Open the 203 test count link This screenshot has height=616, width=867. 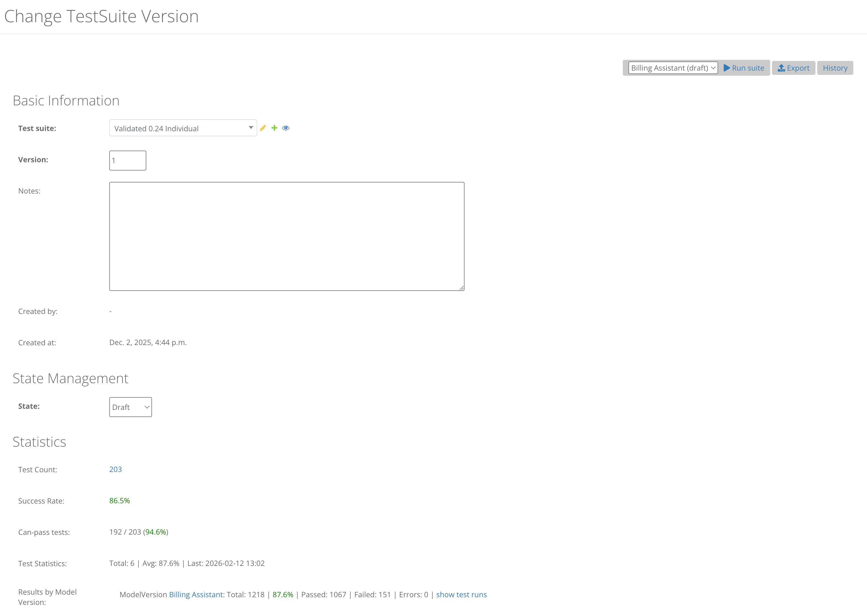click(115, 469)
